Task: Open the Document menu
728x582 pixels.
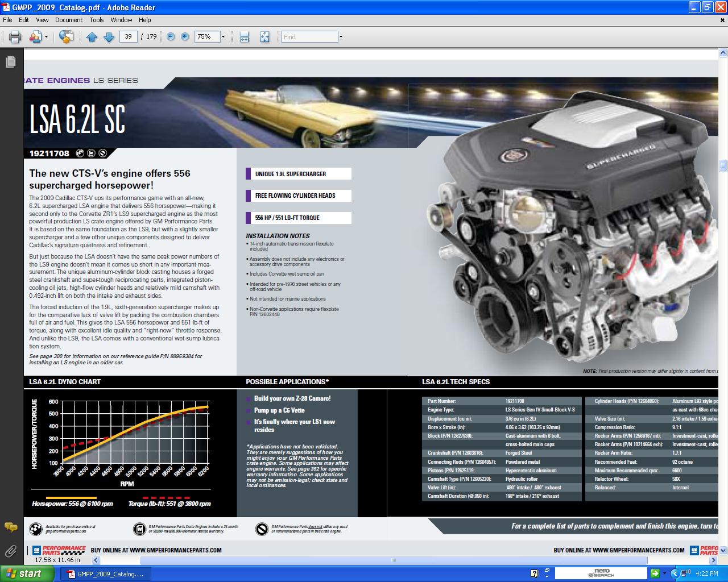Action: tap(69, 20)
